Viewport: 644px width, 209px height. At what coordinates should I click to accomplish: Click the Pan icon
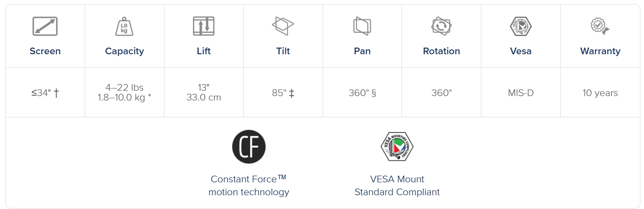pyautogui.click(x=362, y=26)
